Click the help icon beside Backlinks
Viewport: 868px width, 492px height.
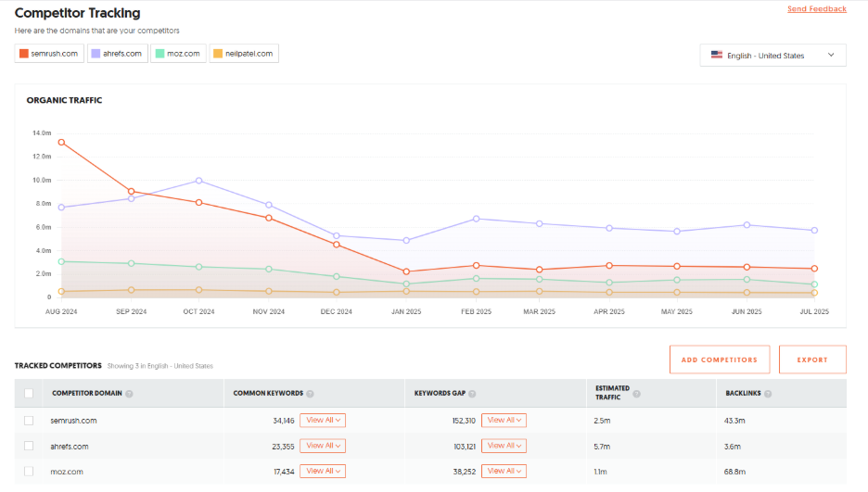(768, 394)
